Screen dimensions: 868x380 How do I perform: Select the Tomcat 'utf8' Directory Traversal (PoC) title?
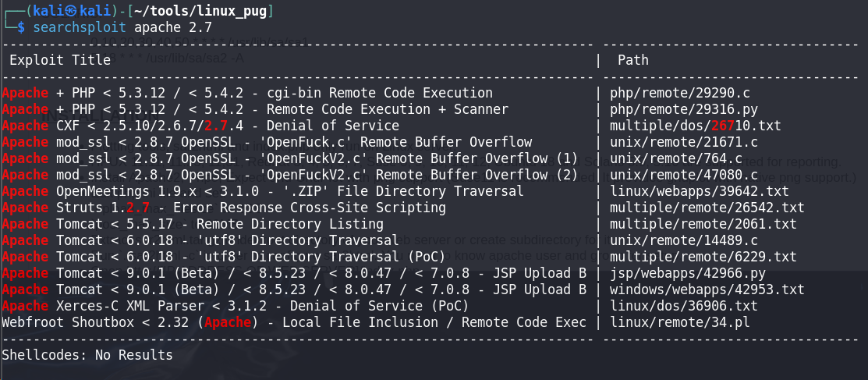point(224,257)
